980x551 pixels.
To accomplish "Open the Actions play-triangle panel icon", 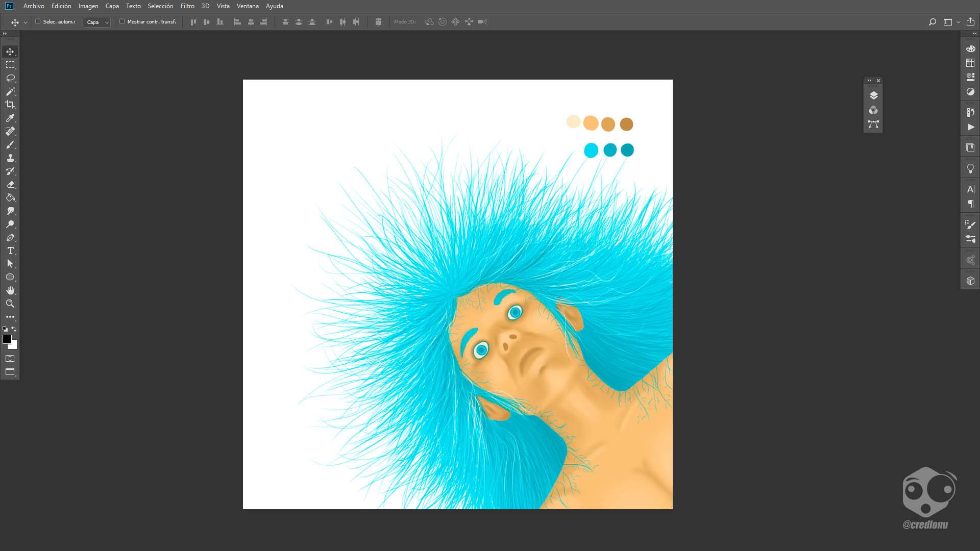I will coord(970,127).
